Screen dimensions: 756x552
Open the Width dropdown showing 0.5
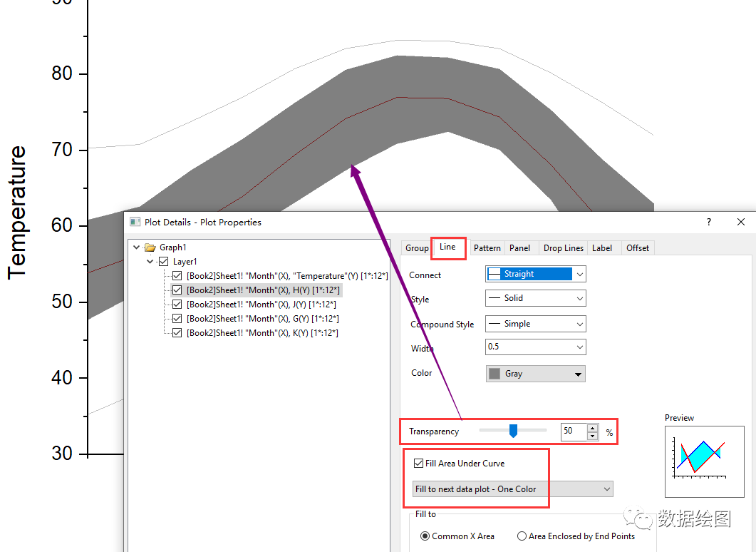click(x=535, y=347)
